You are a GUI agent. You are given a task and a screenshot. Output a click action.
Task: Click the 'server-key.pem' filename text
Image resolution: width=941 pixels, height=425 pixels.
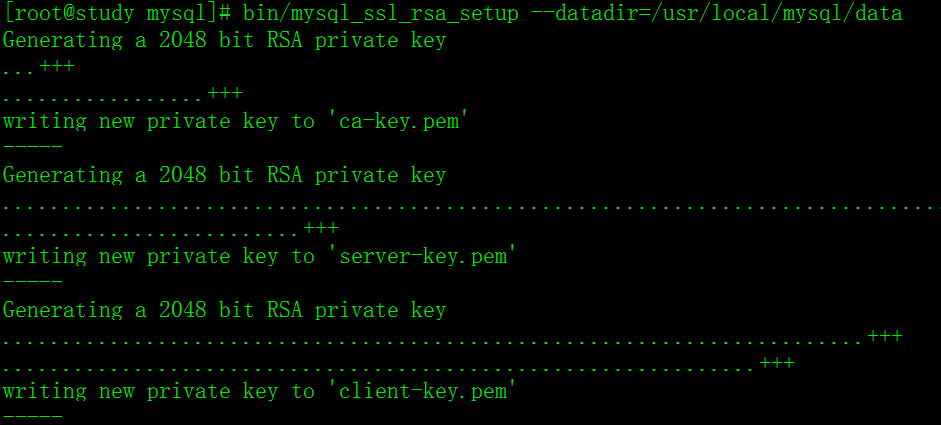click(424, 257)
